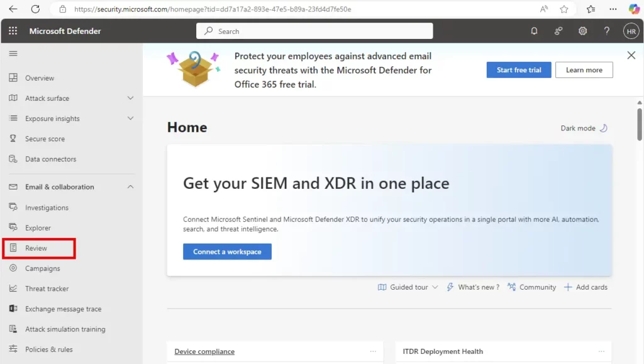
Task: Dismiss the Office 365 trial banner
Action: click(631, 55)
